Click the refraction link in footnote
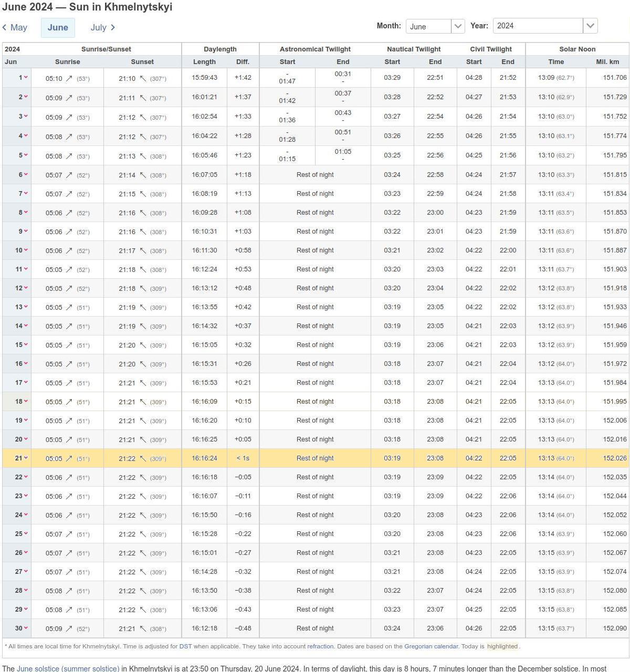The height and width of the screenshot is (672, 630). [320, 646]
